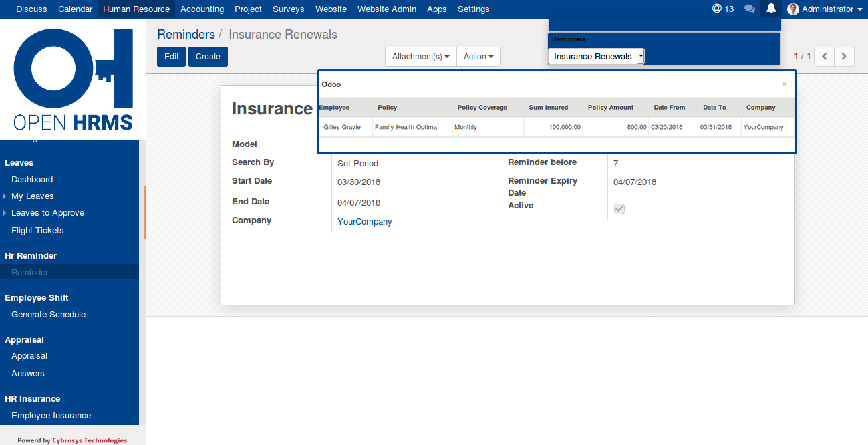This screenshot has width=868, height=445.
Task: Click the Administrator avatar picture
Action: pos(793,9)
